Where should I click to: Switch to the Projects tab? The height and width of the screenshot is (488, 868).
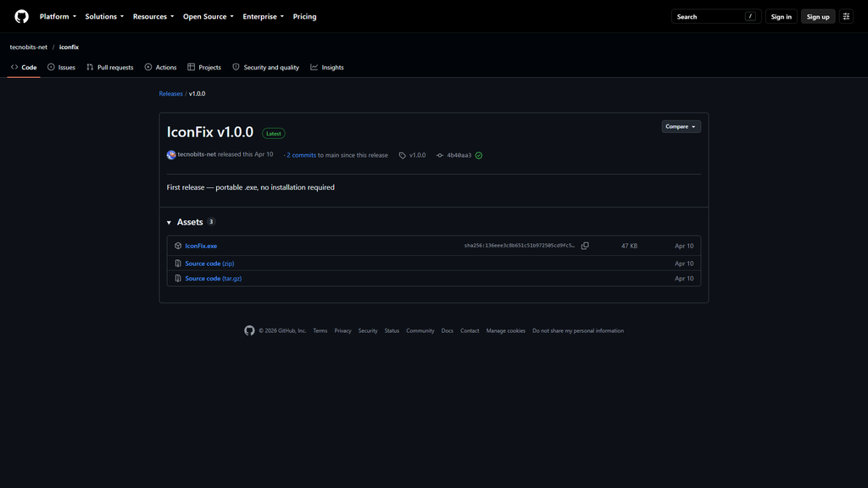[x=204, y=68]
